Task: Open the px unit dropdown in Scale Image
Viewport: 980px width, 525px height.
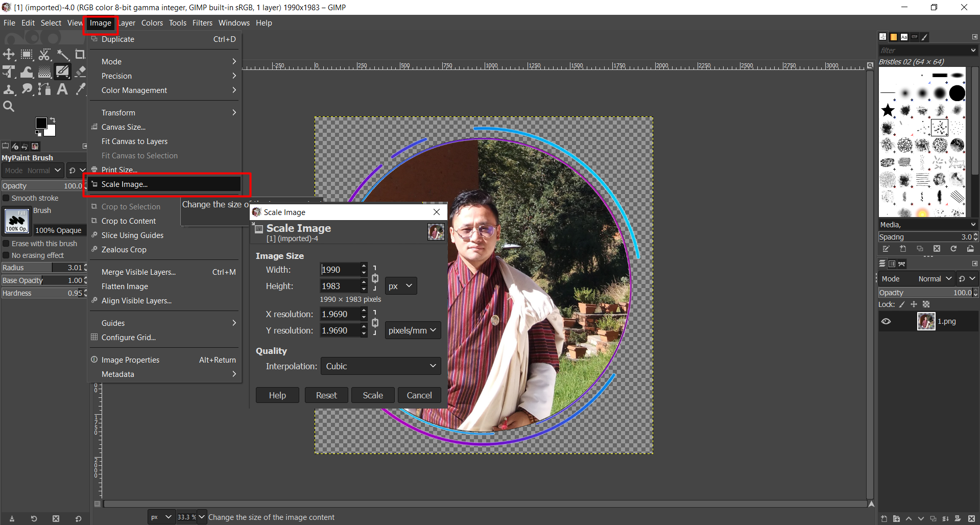Action: (401, 286)
